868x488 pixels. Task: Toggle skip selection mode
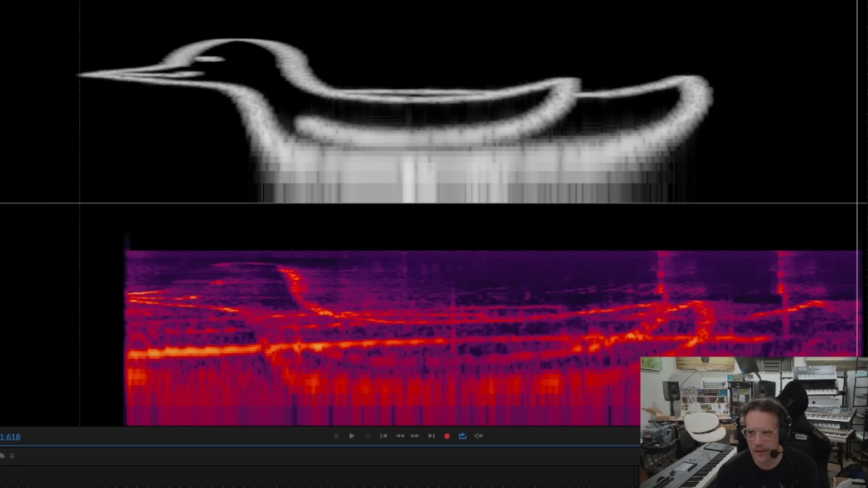(478, 436)
